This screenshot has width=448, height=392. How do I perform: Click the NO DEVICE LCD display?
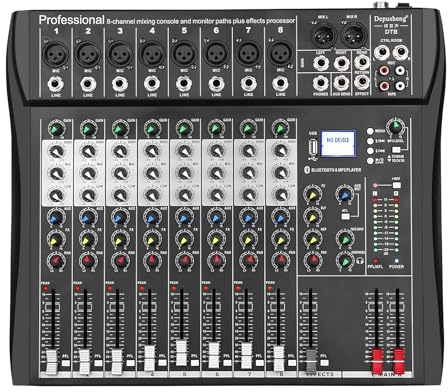click(338, 143)
